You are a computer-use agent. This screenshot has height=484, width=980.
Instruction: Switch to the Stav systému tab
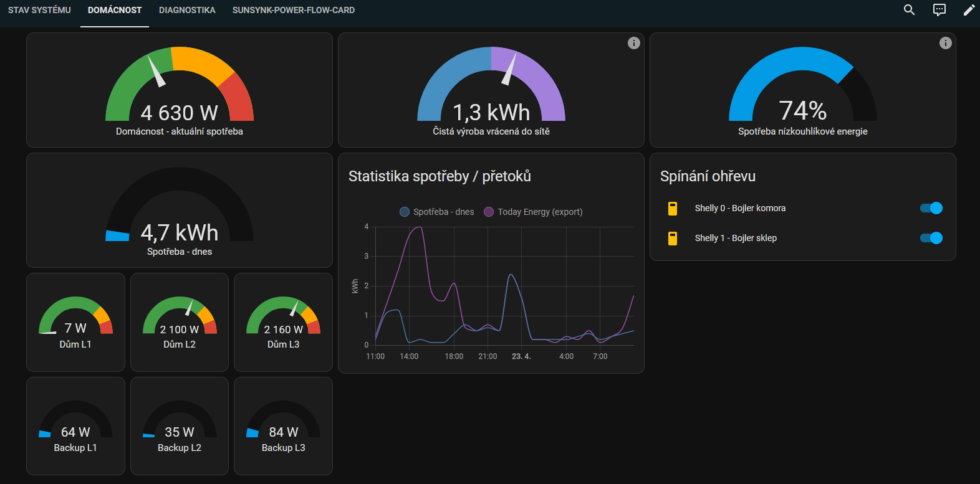[39, 10]
